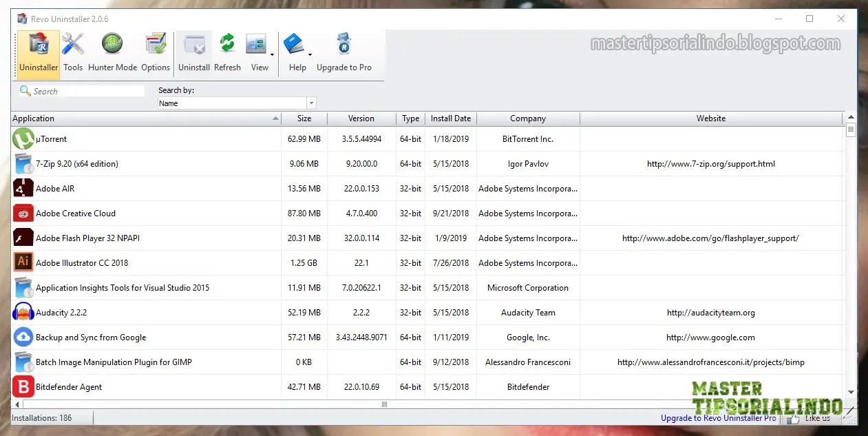
Task: Click into the Search input field
Action: pyautogui.click(x=88, y=91)
